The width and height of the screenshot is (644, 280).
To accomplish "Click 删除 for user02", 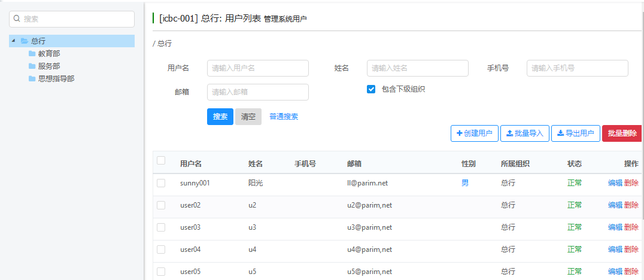I will coord(631,205).
